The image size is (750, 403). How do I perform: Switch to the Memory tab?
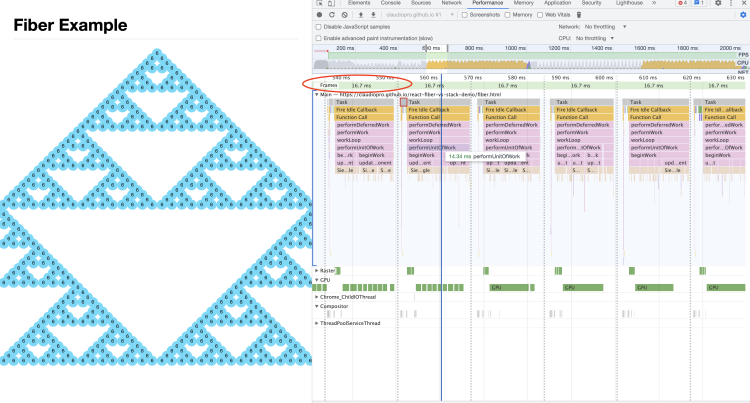[x=524, y=3]
